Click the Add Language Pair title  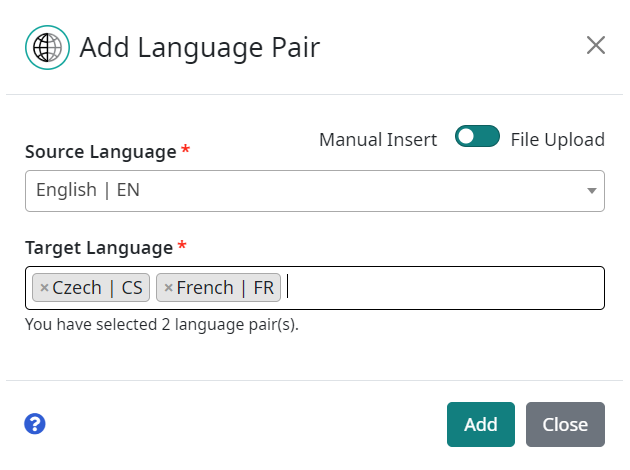[x=200, y=48]
